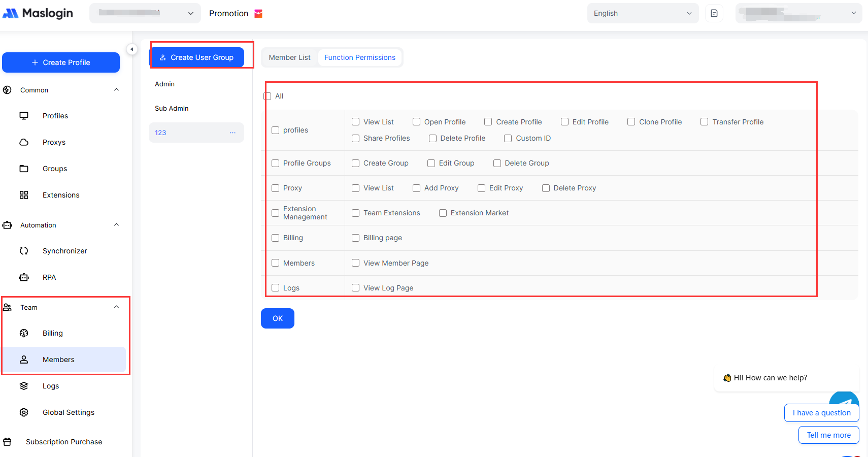The width and height of the screenshot is (868, 457).
Task: Click the Logs layers icon
Action: 24,386
